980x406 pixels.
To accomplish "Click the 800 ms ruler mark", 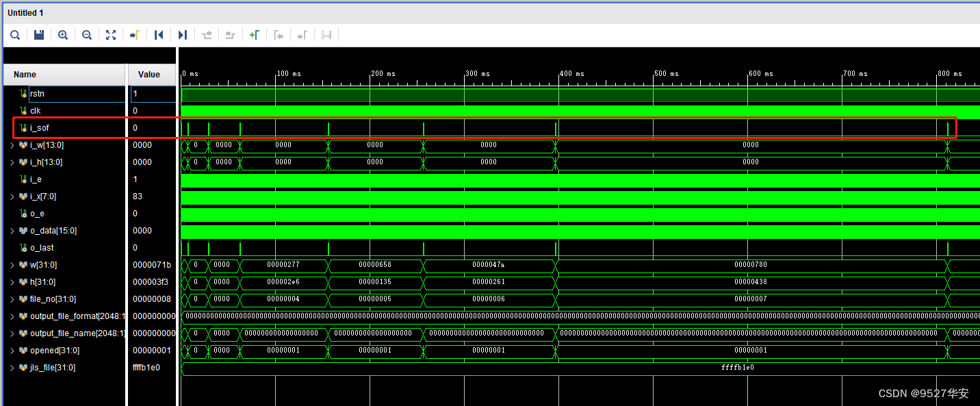I will 950,74.
